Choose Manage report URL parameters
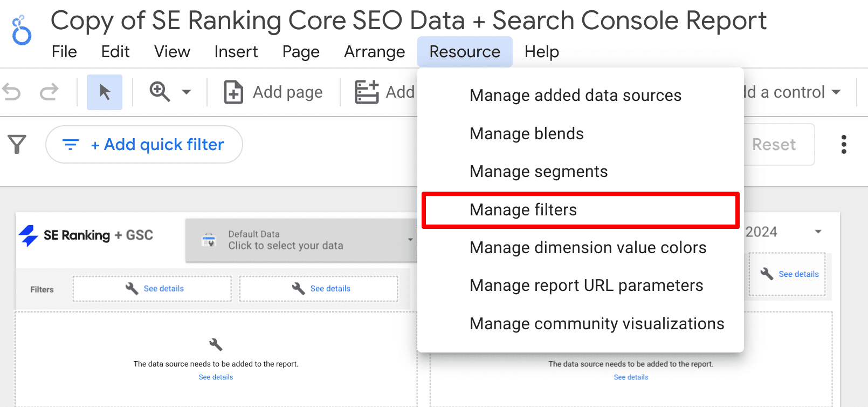868x407 pixels. pos(581,286)
